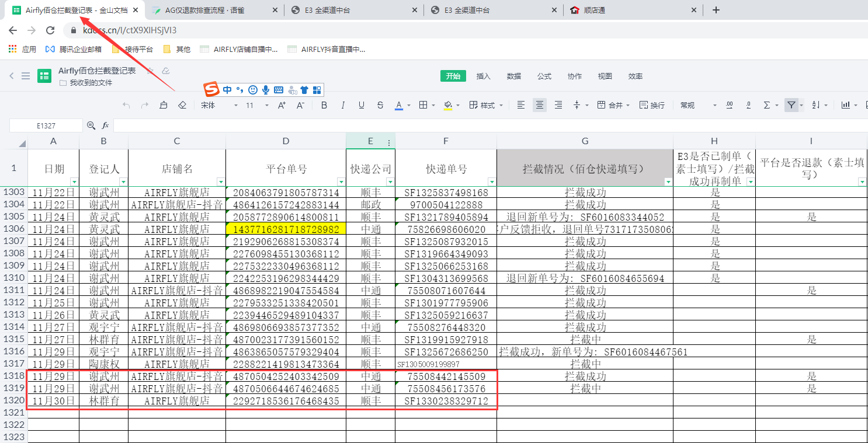Open the 协作 ribbon tab
The image size is (868, 443).
click(575, 76)
